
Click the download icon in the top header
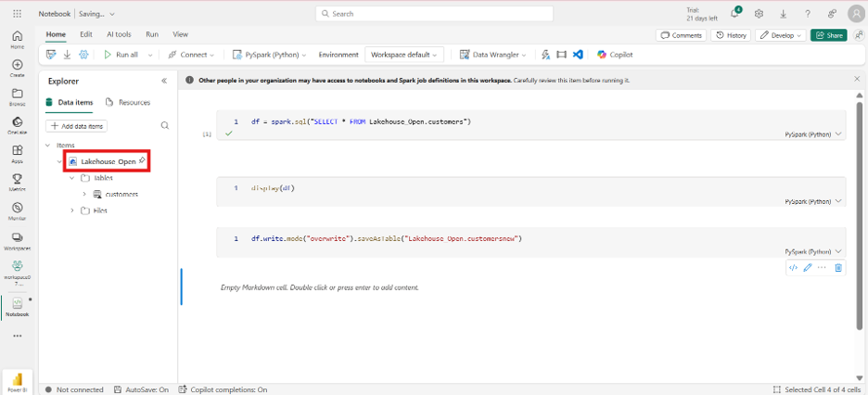pos(784,14)
